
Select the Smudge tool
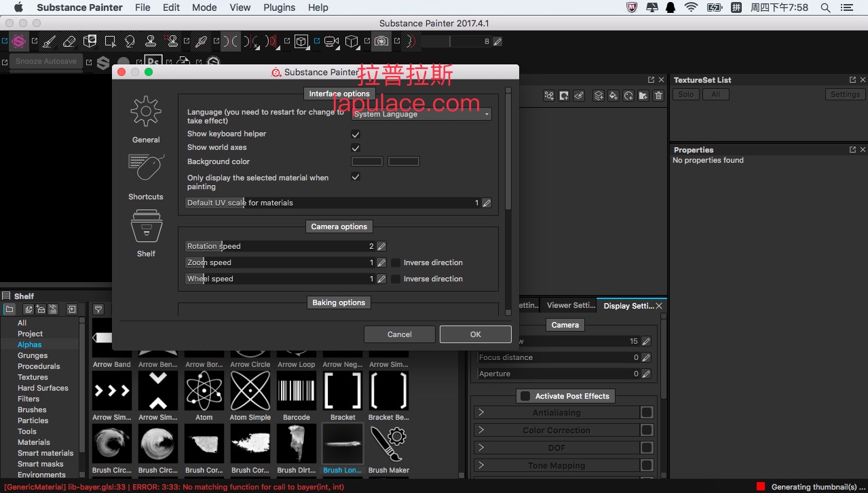coord(130,41)
